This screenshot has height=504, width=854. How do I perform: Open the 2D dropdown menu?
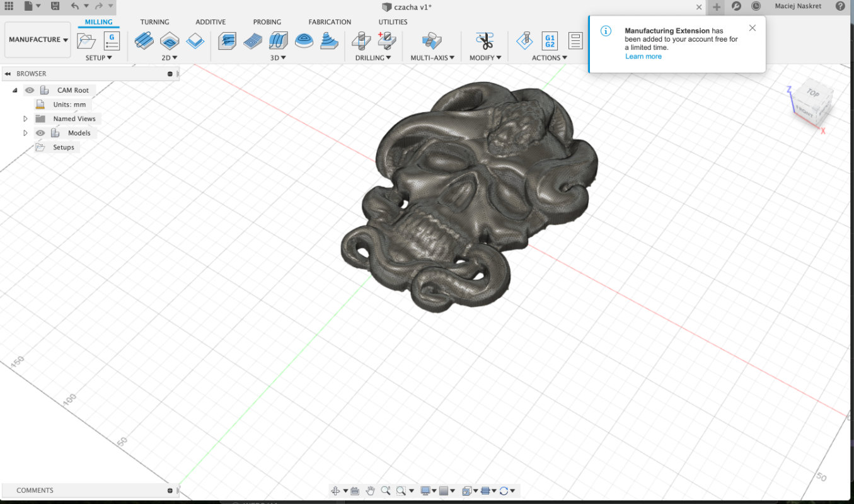point(170,57)
